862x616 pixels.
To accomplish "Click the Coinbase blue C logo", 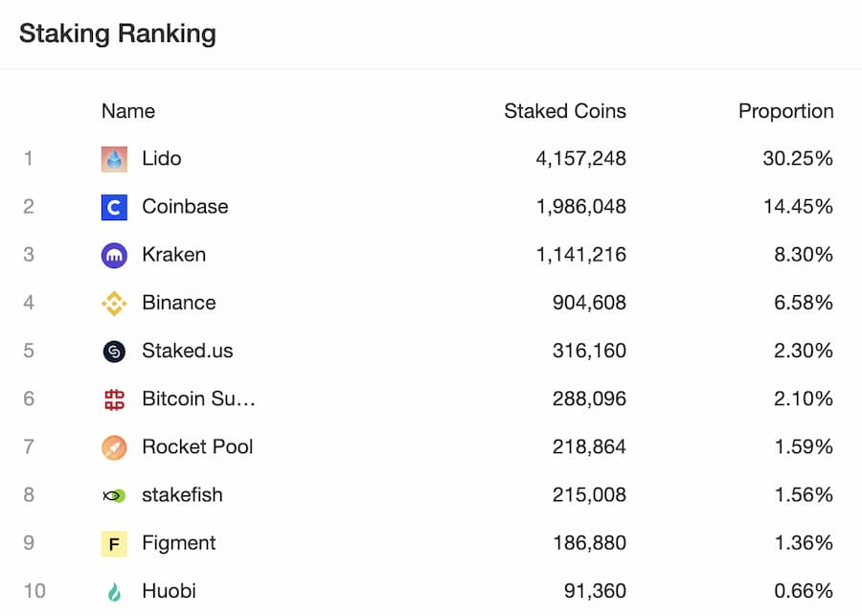I will [114, 207].
